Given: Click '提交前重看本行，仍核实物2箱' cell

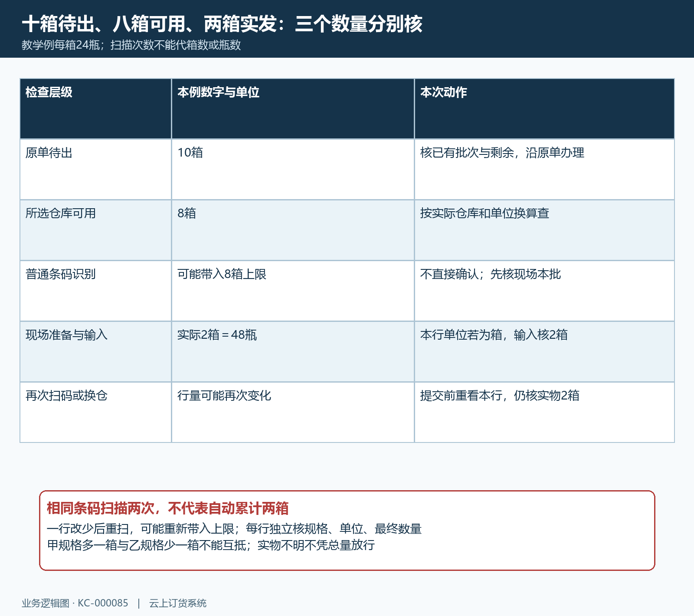Looking at the screenshot, I should (x=544, y=413).
